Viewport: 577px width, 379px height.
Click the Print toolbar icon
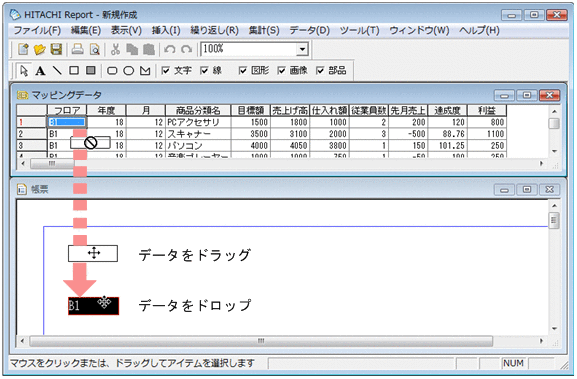pos(77,49)
